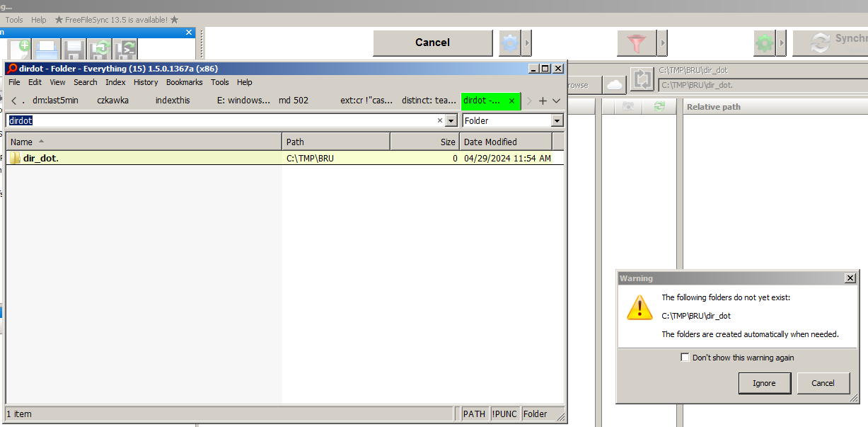Swap sides with the double-arrow icon
Viewport: 868px width, 427px height.
pyautogui.click(x=642, y=79)
